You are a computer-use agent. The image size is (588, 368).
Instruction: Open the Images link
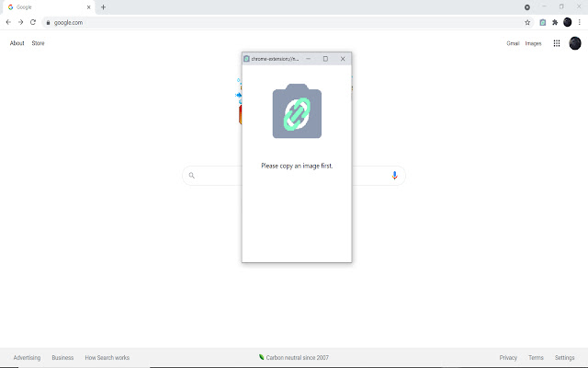click(533, 43)
